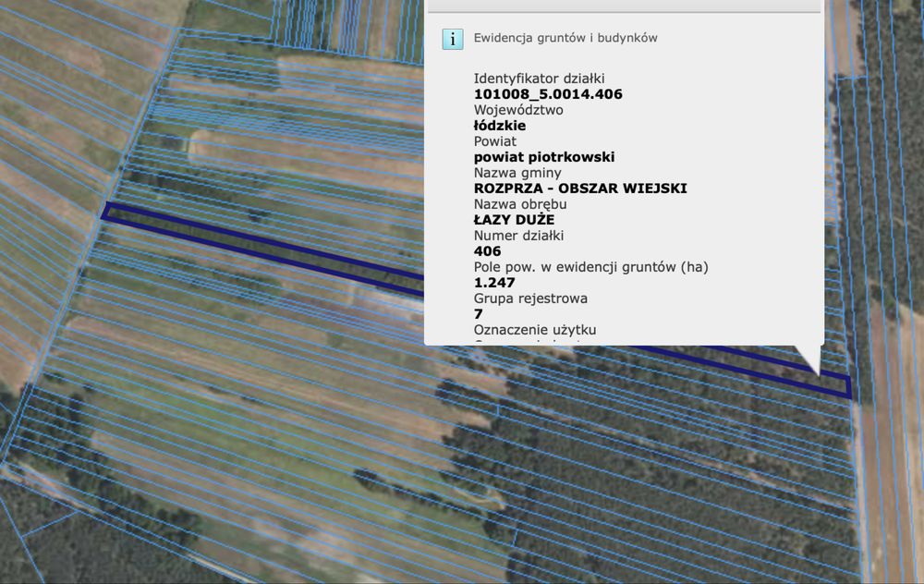Click the info icon beside Ewidencja gruntów
The height and width of the screenshot is (584, 924).
[x=453, y=39]
